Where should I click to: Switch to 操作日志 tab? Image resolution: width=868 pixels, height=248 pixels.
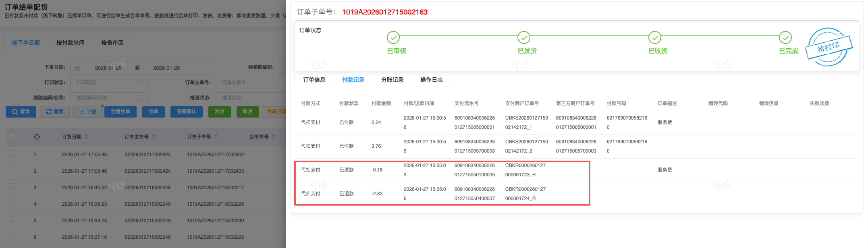tap(432, 80)
